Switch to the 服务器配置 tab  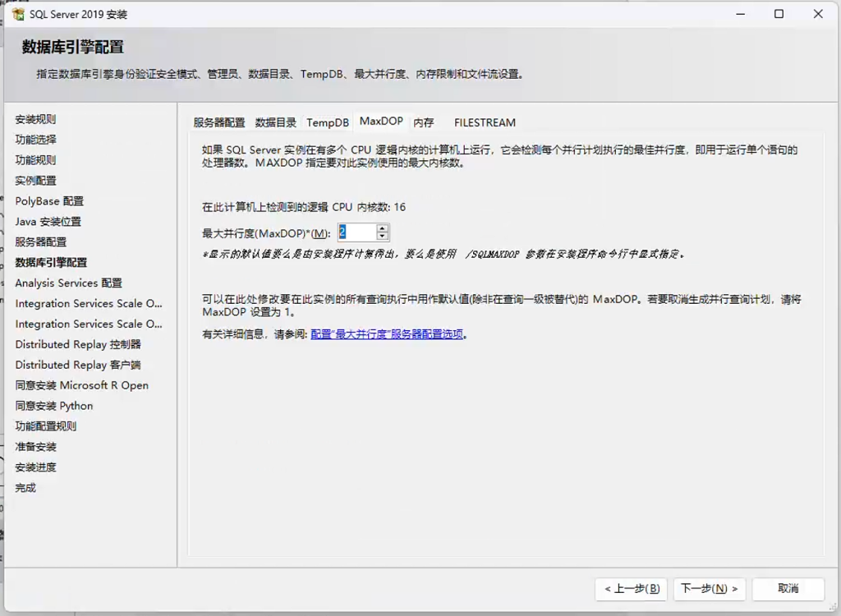click(218, 123)
